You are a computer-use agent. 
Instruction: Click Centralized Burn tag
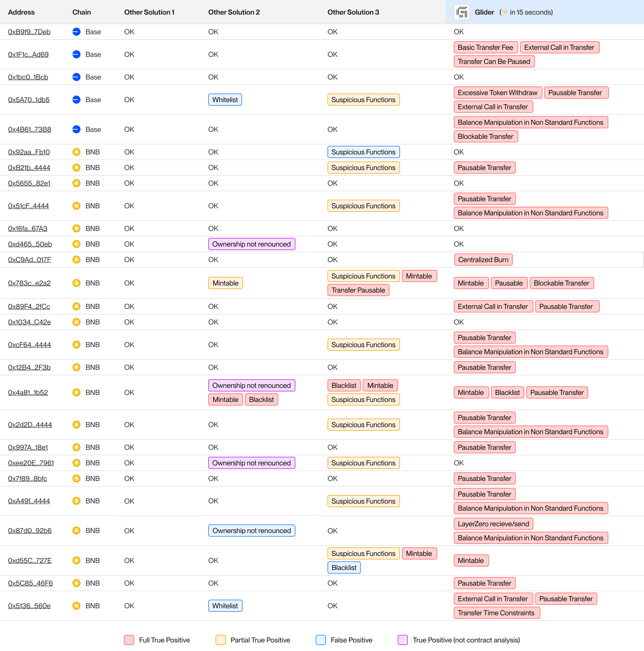point(483,259)
